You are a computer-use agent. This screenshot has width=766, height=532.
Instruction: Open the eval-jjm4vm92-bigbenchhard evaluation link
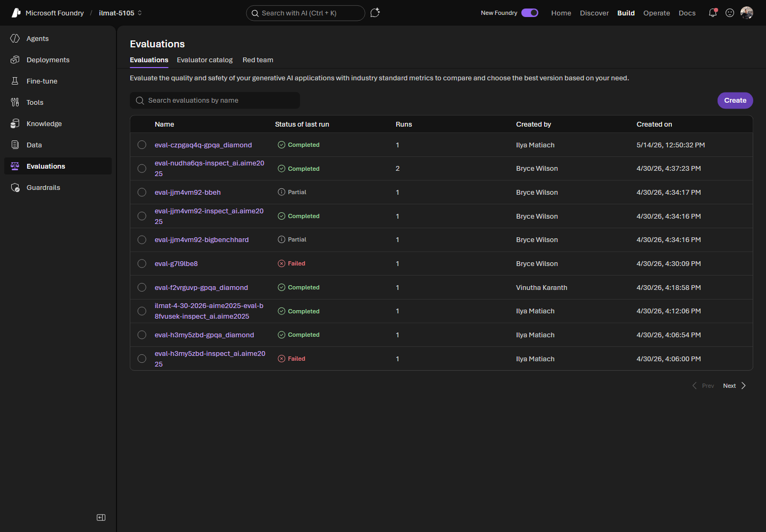[x=202, y=239]
